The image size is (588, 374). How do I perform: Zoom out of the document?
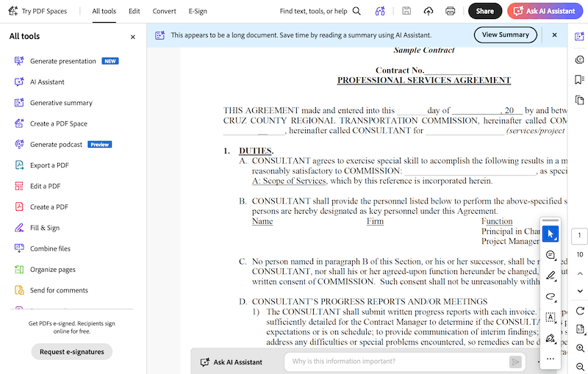(x=580, y=367)
